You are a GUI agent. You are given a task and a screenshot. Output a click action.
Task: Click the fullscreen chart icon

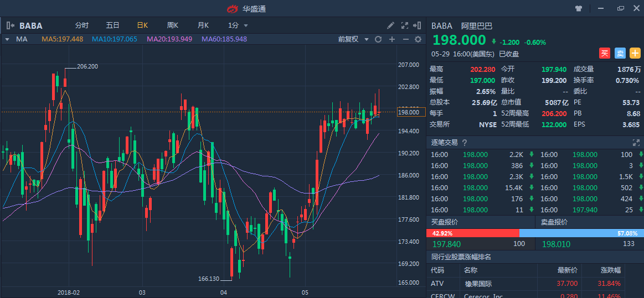click(x=404, y=25)
